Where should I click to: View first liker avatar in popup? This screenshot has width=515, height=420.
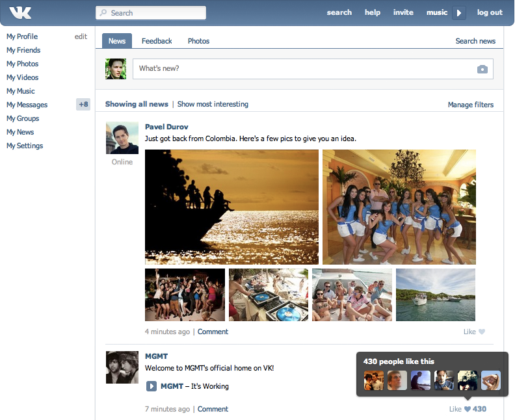point(373,380)
